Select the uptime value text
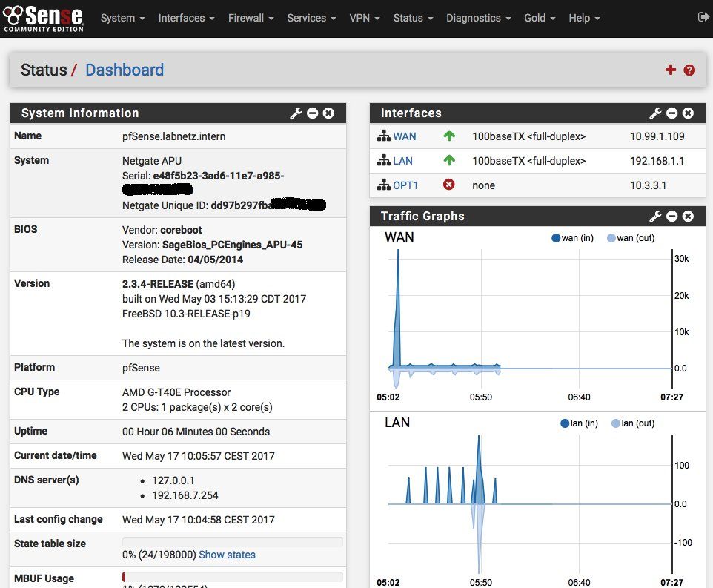The width and height of the screenshot is (713, 588). point(196,432)
